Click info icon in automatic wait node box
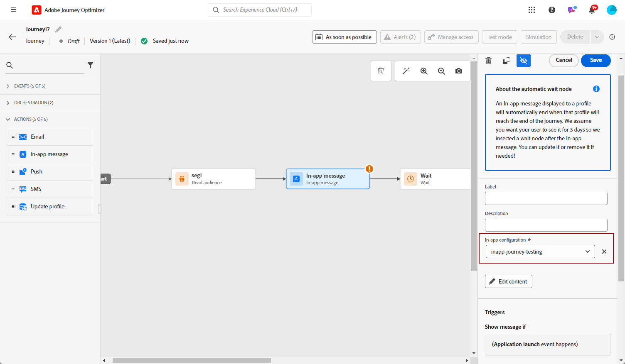 click(x=596, y=89)
